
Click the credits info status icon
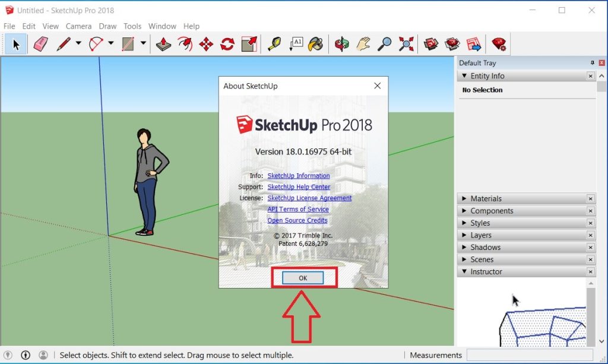click(x=26, y=355)
